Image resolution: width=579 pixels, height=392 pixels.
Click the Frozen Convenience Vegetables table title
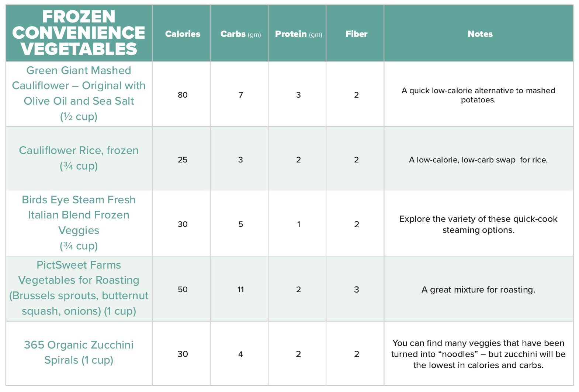click(x=79, y=33)
